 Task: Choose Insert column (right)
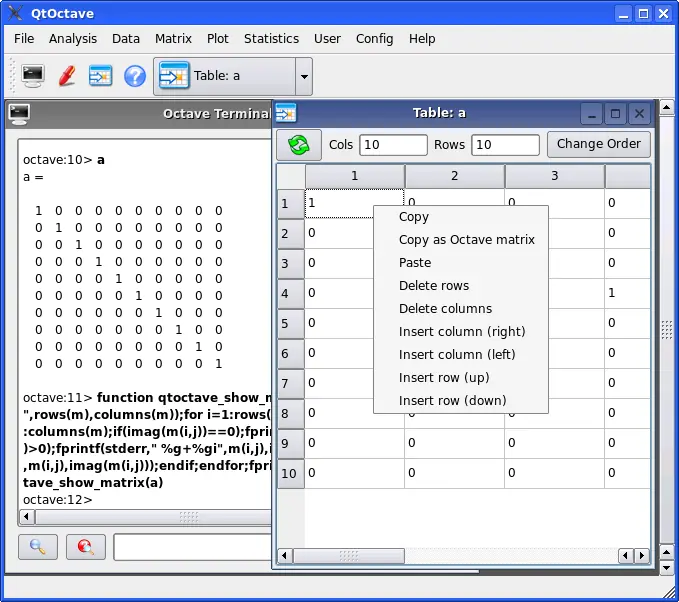[461, 332]
